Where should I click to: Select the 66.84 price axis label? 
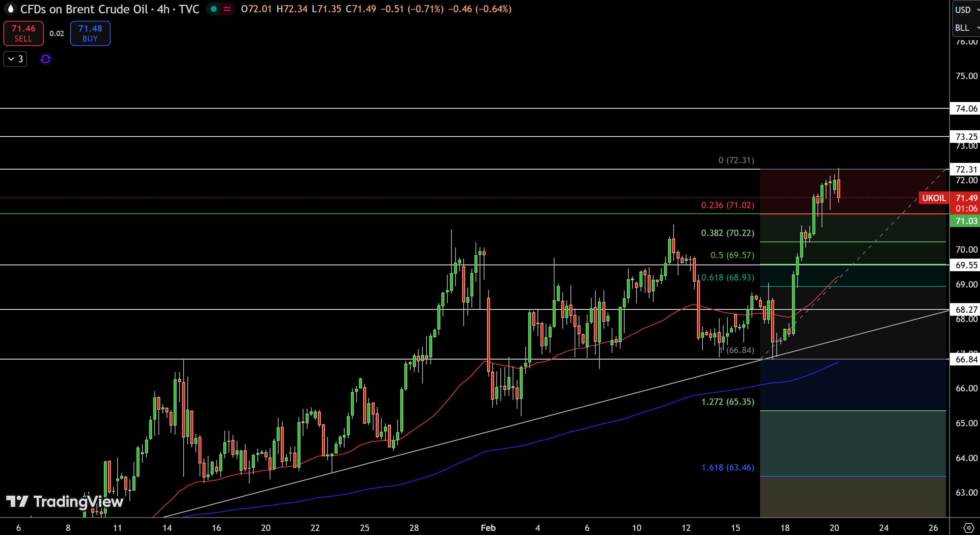coord(965,360)
